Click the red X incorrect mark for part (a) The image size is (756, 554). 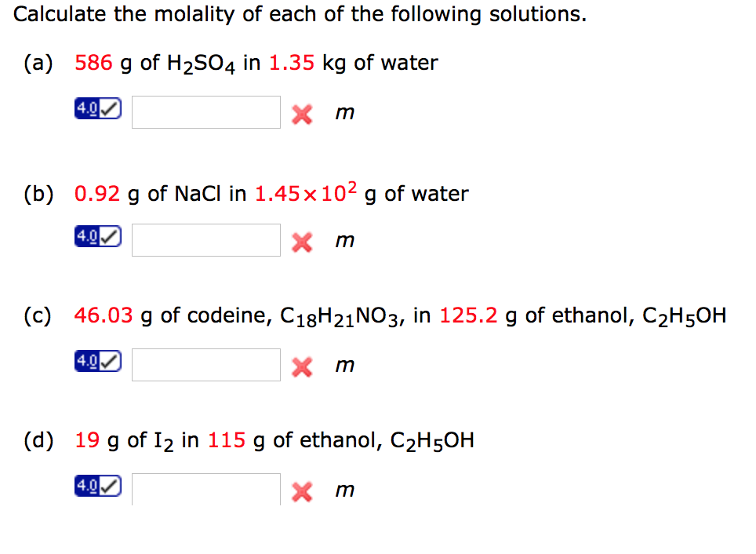[301, 112]
